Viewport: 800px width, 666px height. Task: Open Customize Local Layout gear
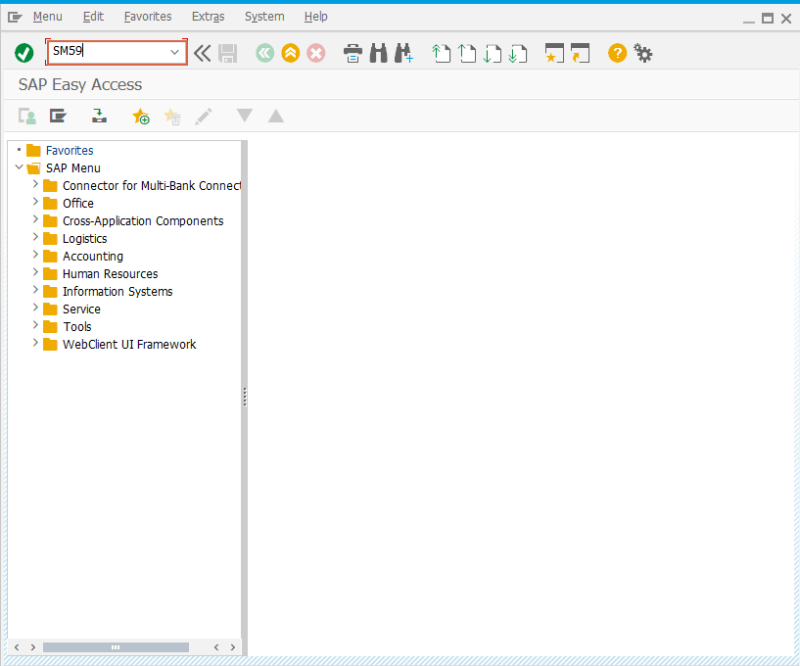(643, 53)
